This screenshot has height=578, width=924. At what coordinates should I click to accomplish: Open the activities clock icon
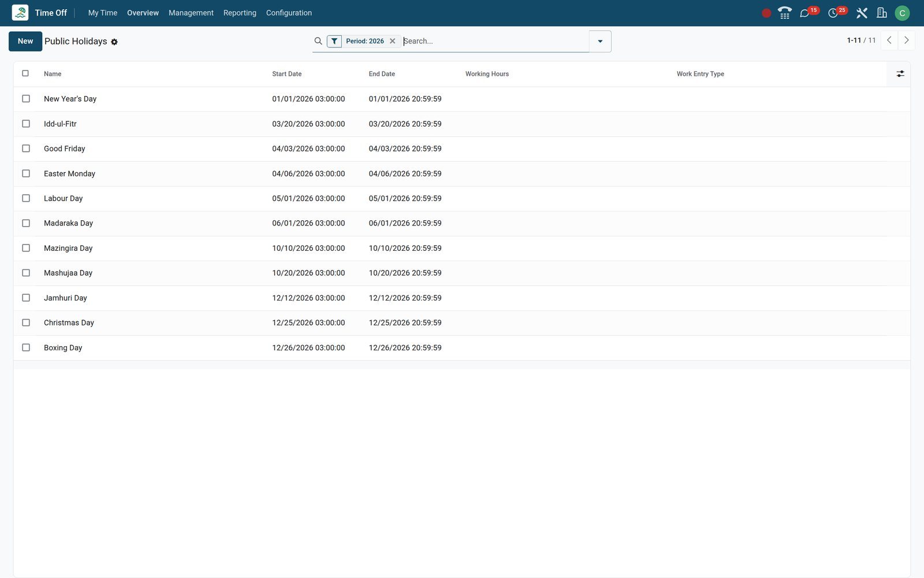(833, 13)
